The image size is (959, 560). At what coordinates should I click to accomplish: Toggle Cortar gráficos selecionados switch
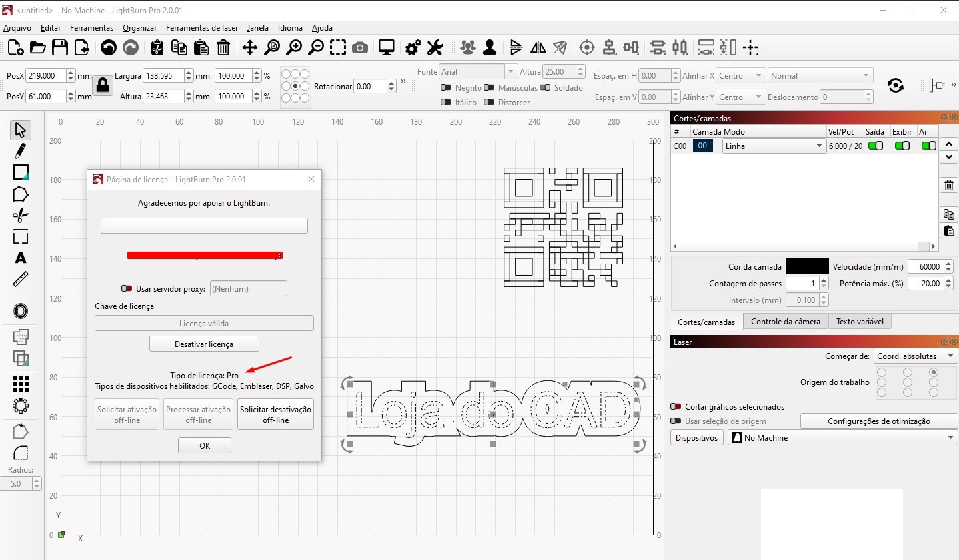coord(676,406)
